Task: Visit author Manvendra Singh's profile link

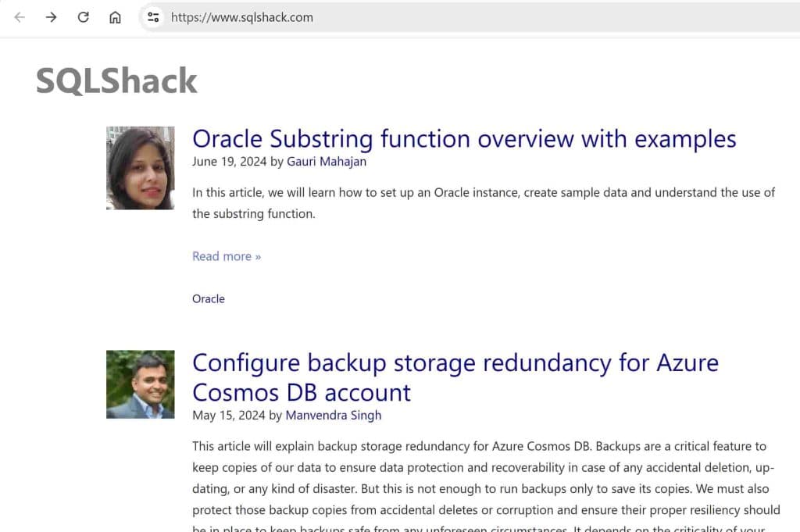Action: pyautogui.click(x=333, y=416)
